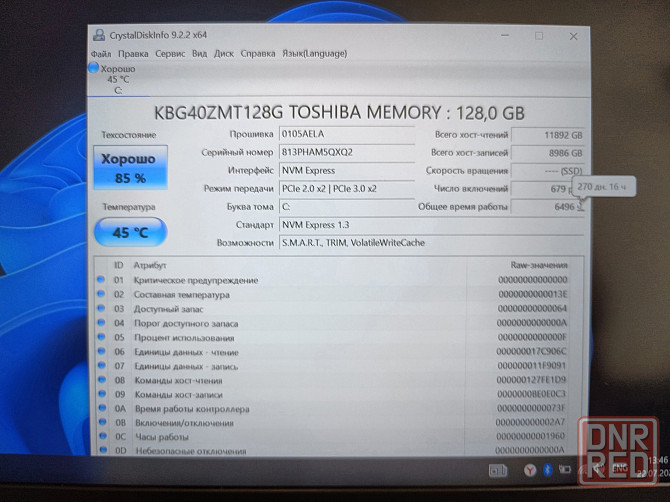Open the Справка menu

[258, 54]
